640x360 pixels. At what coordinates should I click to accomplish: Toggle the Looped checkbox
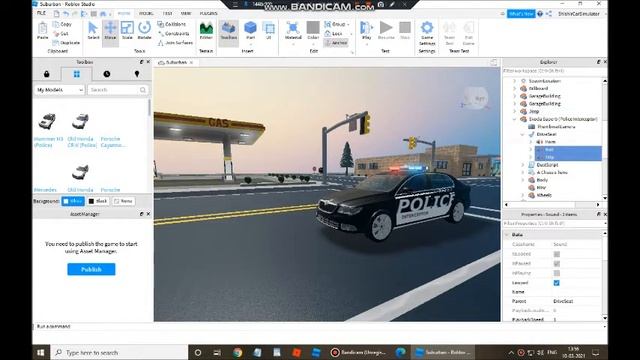tap(556, 282)
